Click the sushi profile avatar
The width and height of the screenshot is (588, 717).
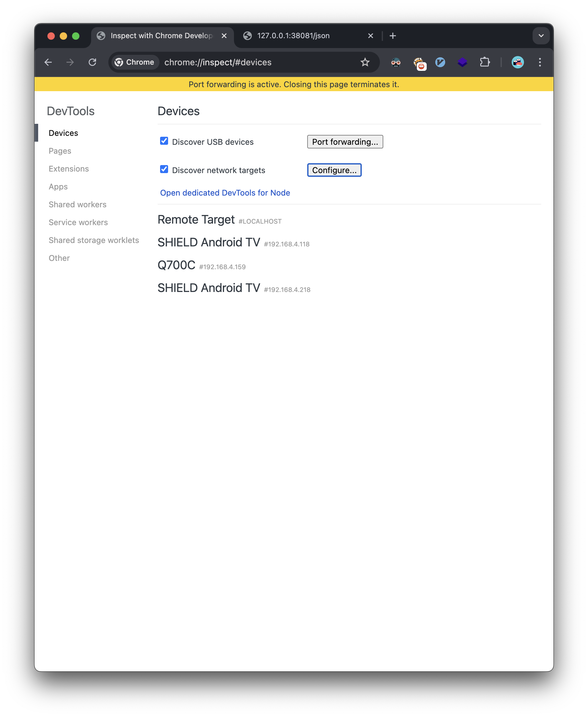(517, 62)
